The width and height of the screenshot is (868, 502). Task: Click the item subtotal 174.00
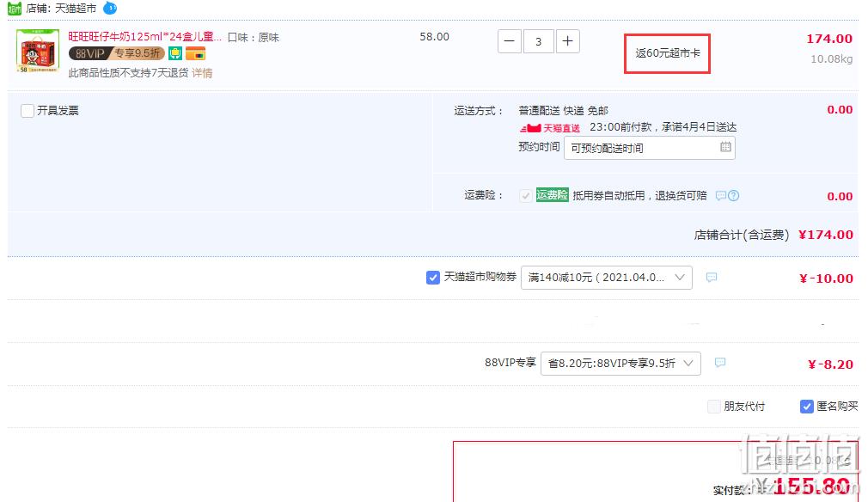tap(829, 39)
